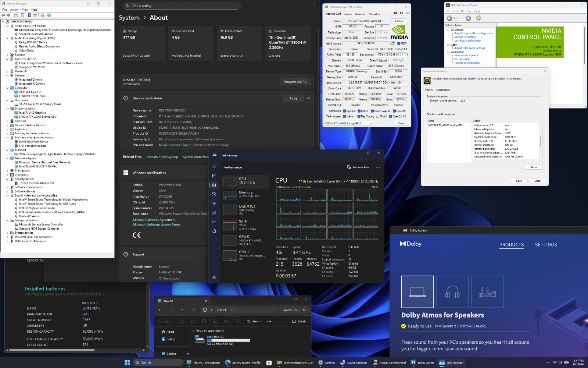Collapse Devices and drives group
Image resolution: width=588 pixels, height=368 pixels.
point(193,331)
